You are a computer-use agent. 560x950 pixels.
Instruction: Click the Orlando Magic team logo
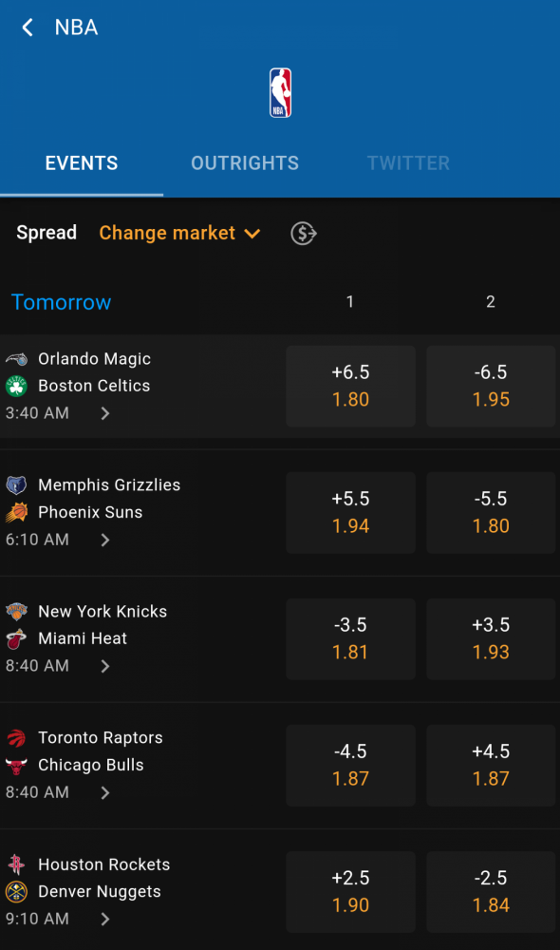[16, 359]
